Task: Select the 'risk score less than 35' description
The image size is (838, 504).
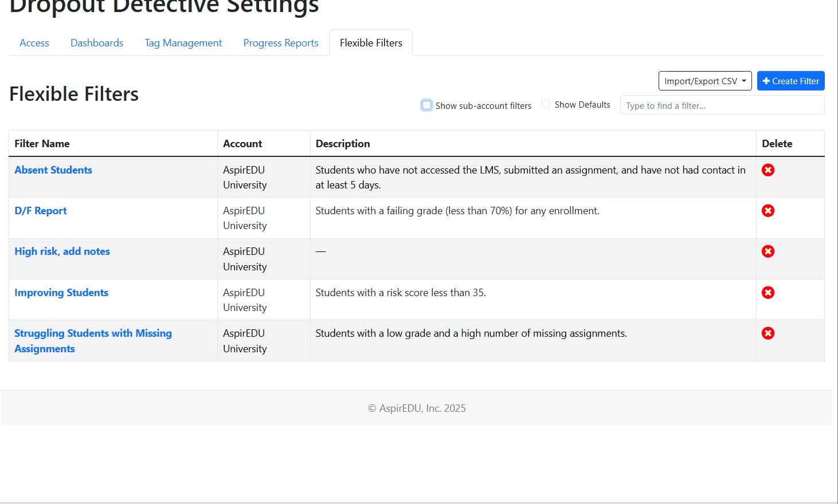Action: [x=401, y=293]
